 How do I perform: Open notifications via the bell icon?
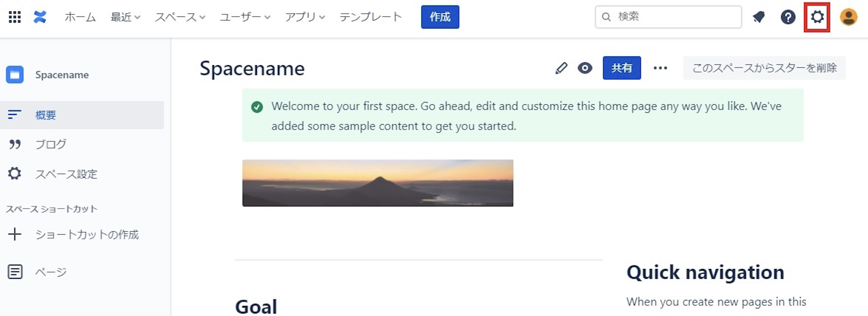(x=759, y=17)
